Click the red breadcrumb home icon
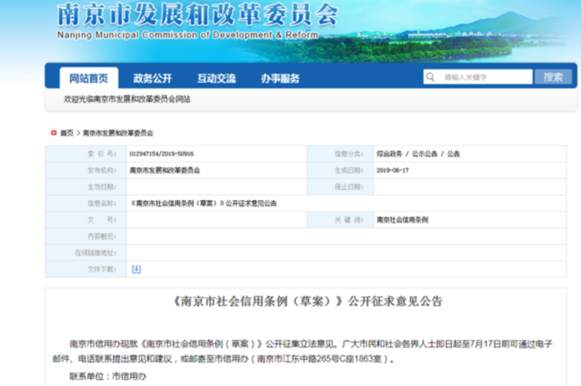Screen dimensions: 581x386 pos(54,132)
